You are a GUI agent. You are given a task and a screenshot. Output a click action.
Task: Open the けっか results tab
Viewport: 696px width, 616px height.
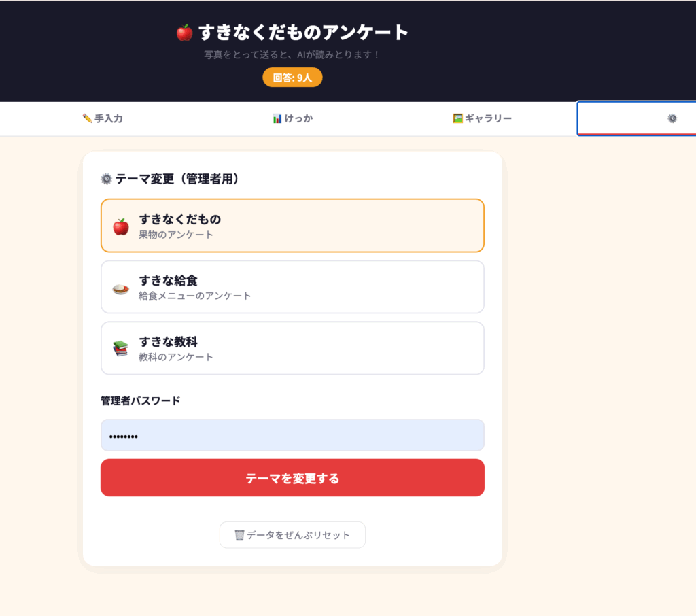pos(292,118)
